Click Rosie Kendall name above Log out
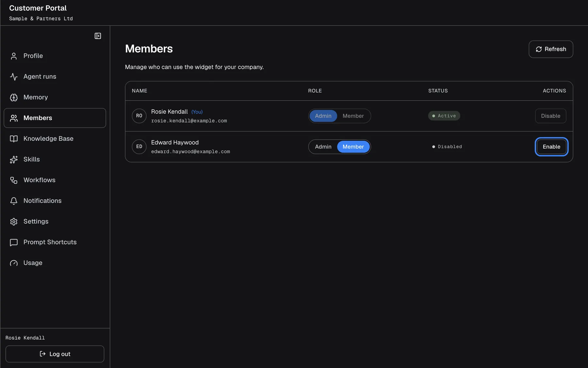588x368 pixels. click(x=25, y=338)
